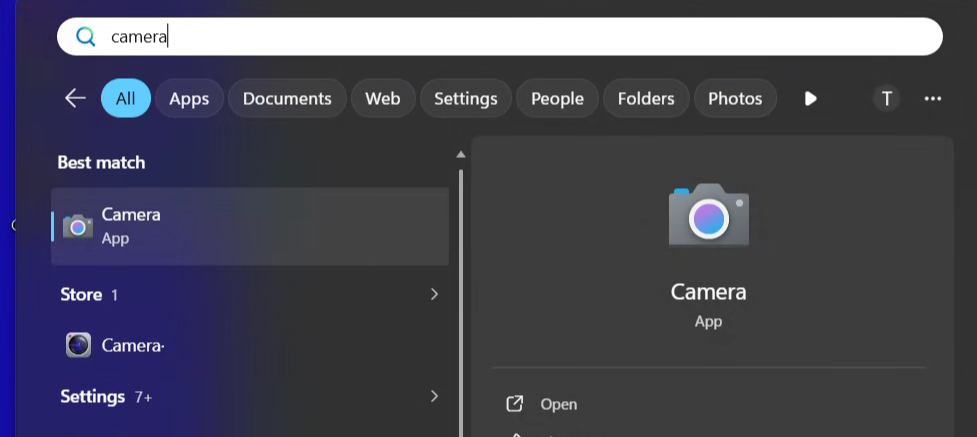The height and width of the screenshot is (437, 977).
Task: Expand the Store results chevron
Action: [x=434, y=294]
